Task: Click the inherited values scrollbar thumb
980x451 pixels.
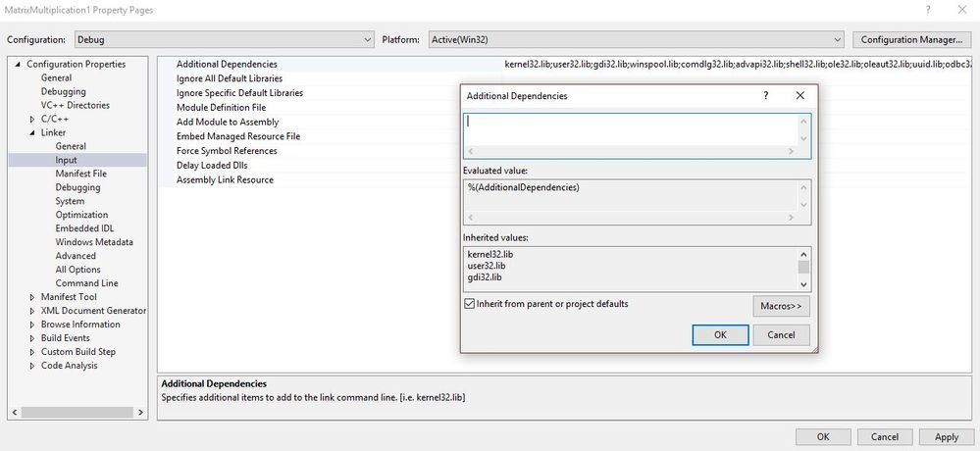Action: [803, 268]
